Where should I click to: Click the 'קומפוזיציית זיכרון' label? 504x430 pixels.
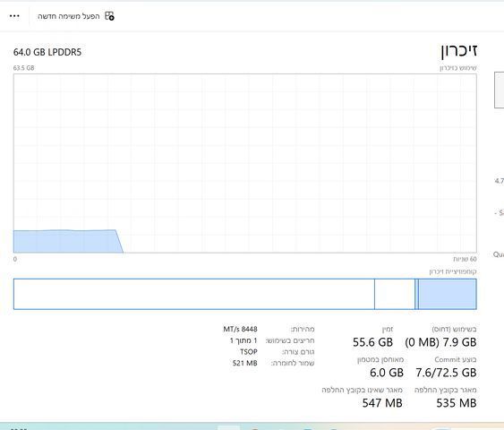(453, 271)
